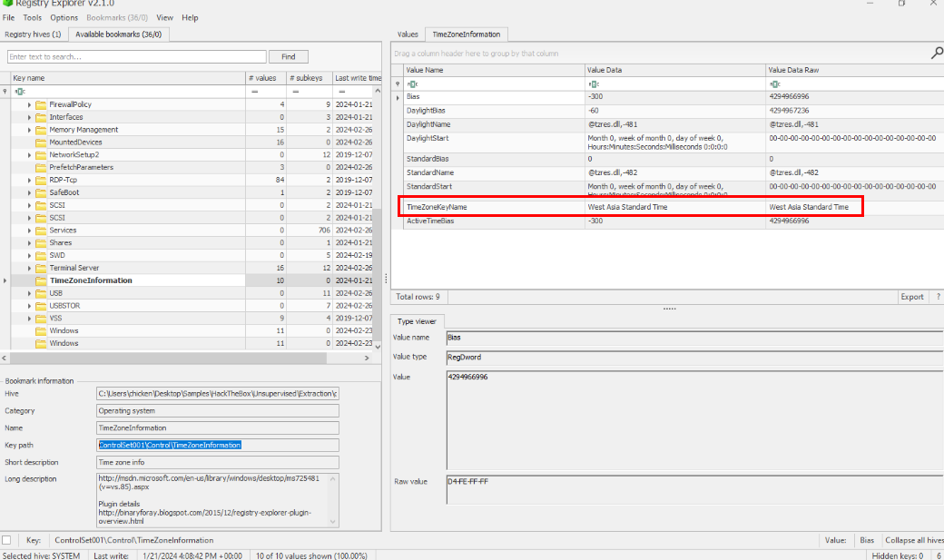The height and width of the screenshot is (560, 944).
Task: Click the help question mark beside Export
Action: tap(938, 297)
